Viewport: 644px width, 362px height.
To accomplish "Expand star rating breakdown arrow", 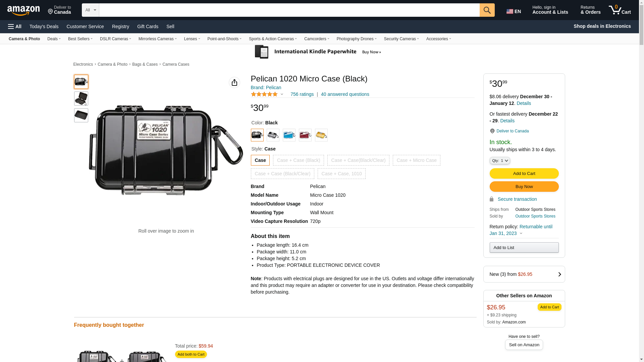I will pyautogui.click(x=282, y=95).
